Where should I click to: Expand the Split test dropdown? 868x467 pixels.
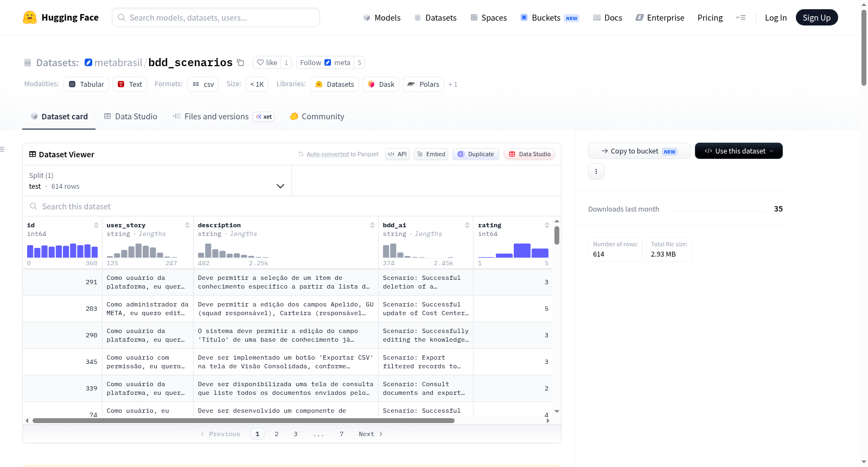pyautogui.click(x=157, y=181)
